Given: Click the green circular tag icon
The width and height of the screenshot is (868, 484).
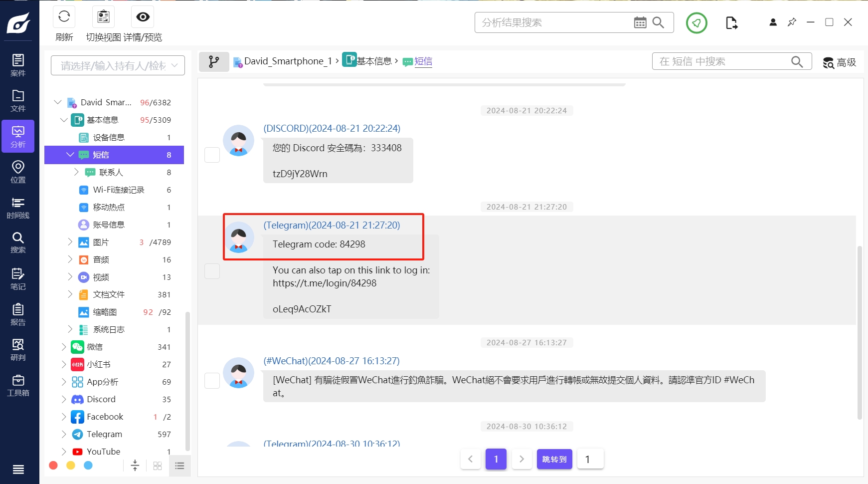Looking at the screenshot, I should click(696, 22).
